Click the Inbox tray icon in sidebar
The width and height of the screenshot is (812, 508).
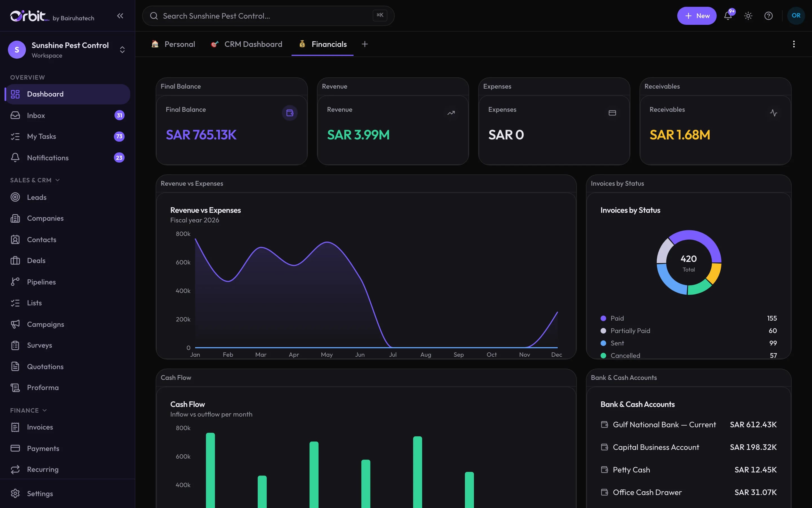pos(15,115)
